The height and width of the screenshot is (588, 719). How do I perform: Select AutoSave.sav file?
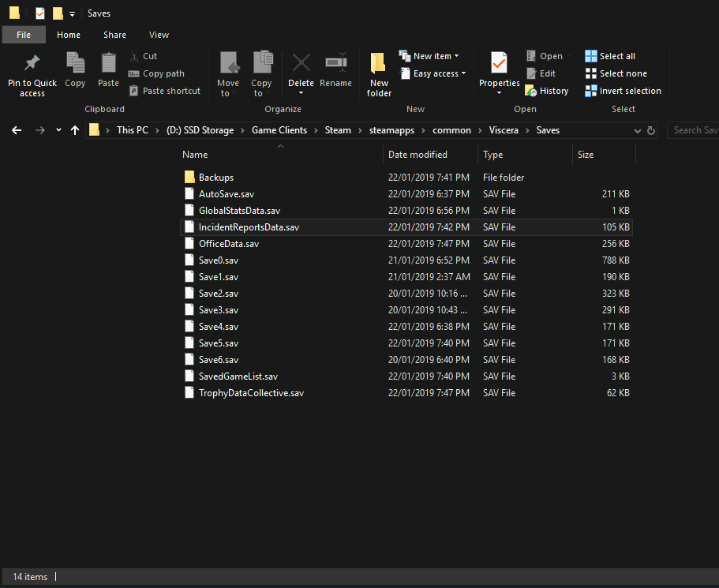pyautogui.click(x=406, y=194)
